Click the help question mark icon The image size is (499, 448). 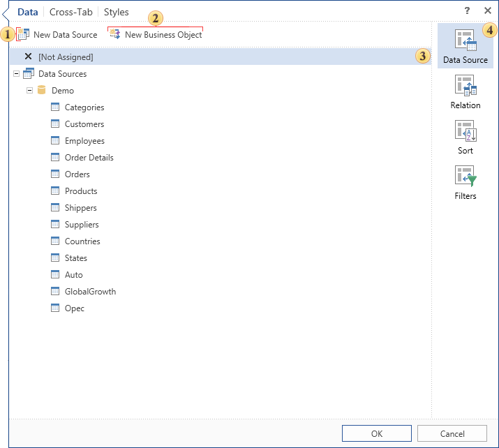[x=467, y=11]
